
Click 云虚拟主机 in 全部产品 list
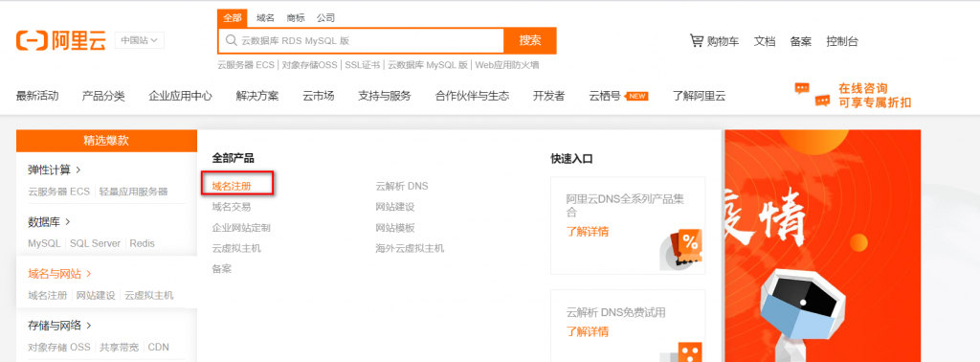(237, 248)
